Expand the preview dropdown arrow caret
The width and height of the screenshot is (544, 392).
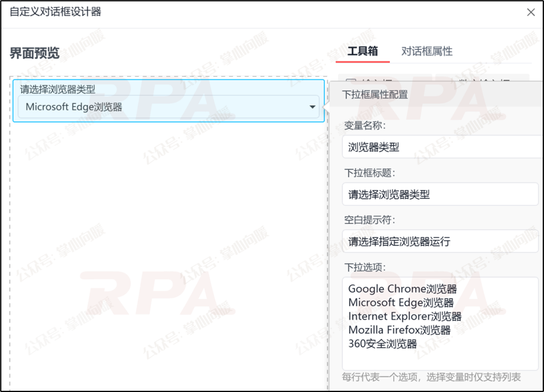click(312, 107)
